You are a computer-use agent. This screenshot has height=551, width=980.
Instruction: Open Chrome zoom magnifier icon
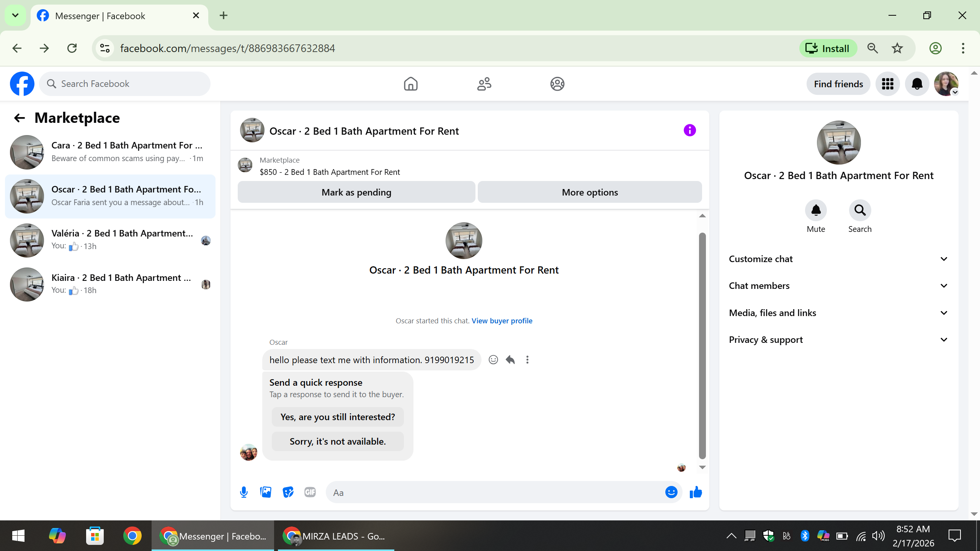(872, 48)
